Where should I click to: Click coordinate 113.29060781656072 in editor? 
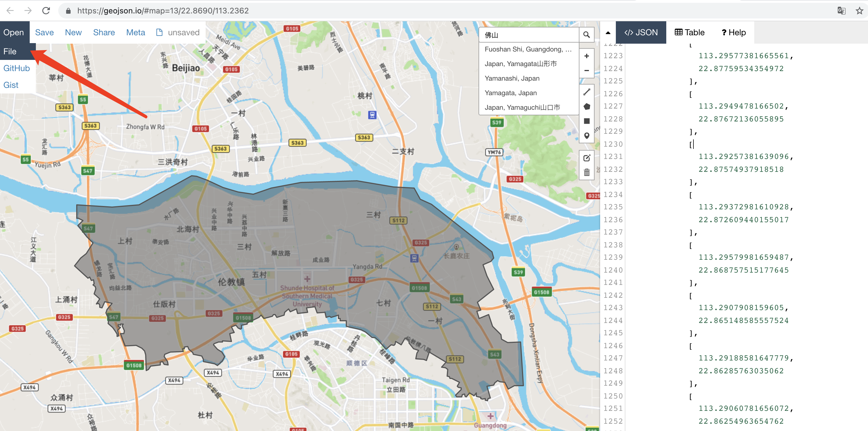[744, 408]
